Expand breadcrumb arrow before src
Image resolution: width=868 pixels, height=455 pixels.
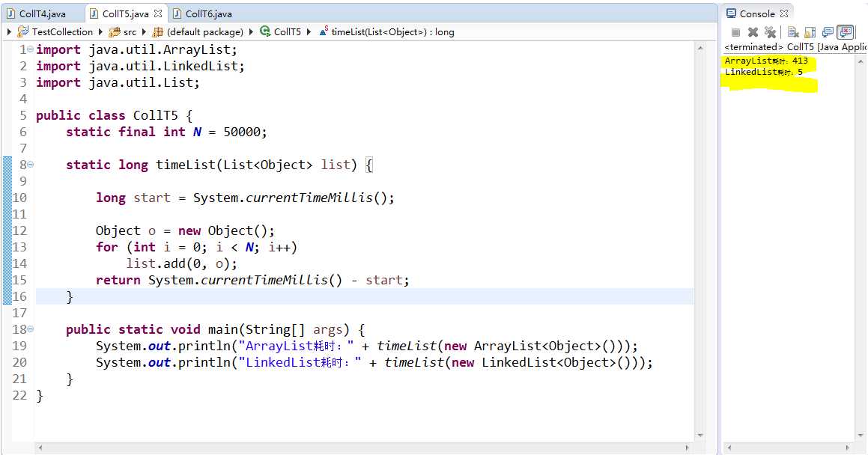101,32
